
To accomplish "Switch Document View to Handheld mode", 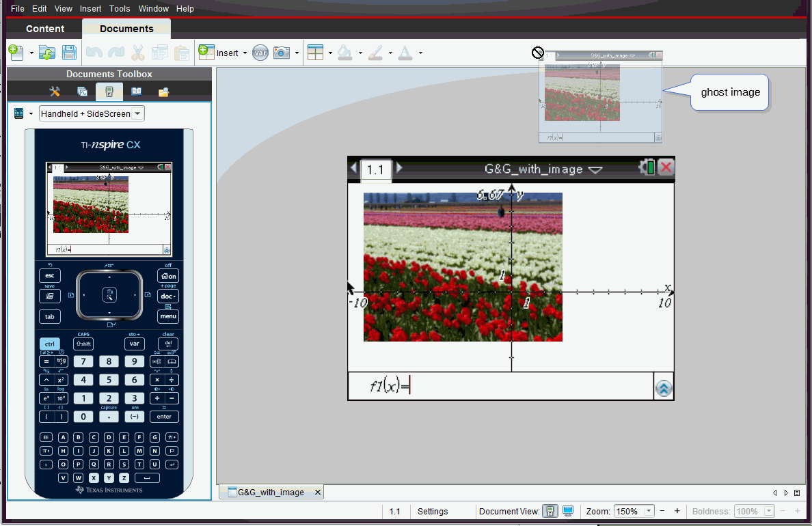I will point(550,511).
